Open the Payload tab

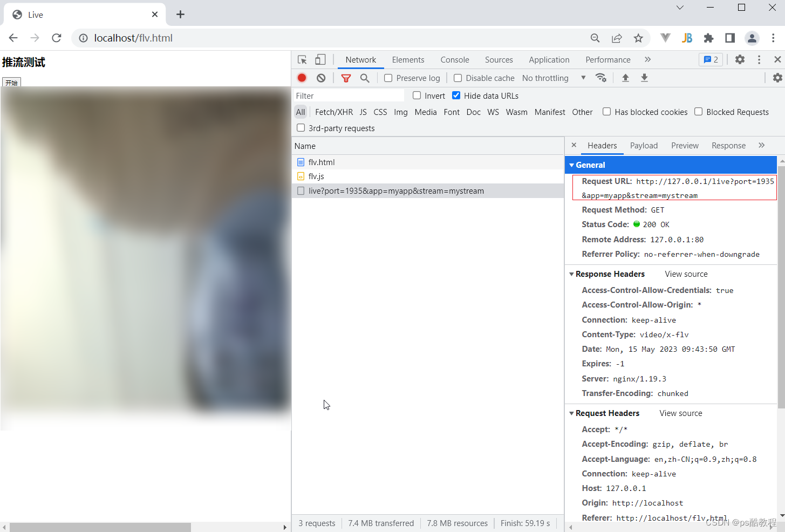[644, 146]
